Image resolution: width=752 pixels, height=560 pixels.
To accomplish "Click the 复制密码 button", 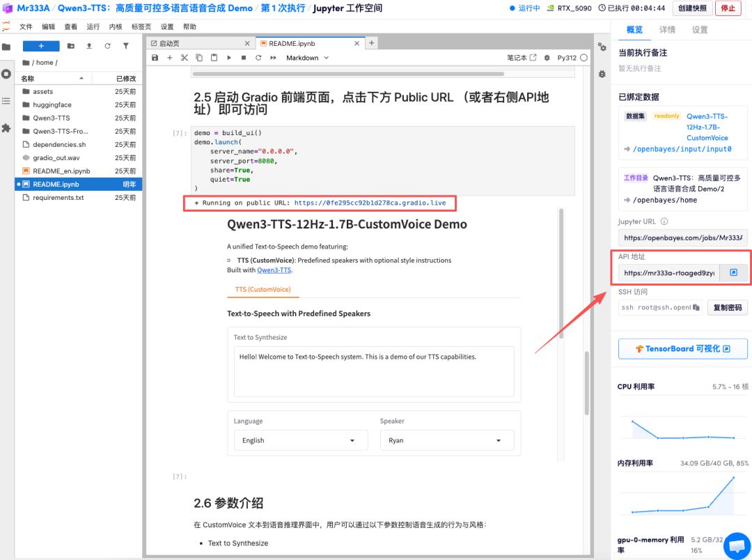I will coord(728,308).
